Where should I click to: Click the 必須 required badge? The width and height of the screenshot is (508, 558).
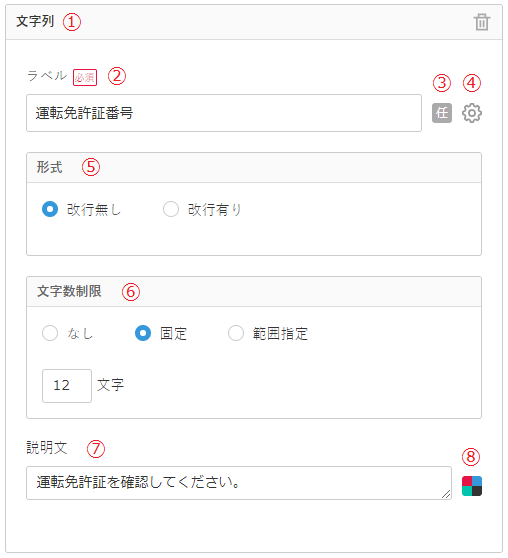pos(85,78)
